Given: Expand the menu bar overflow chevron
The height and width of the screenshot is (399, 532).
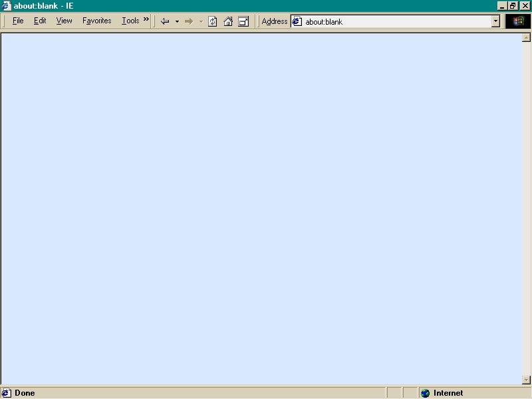Looking at the screenshot, I should [146, 19].
